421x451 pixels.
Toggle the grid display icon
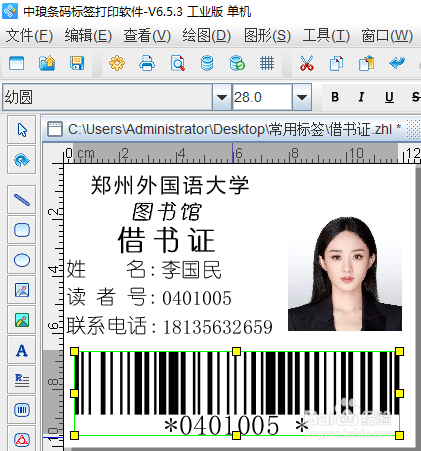[x=267, y=63]
